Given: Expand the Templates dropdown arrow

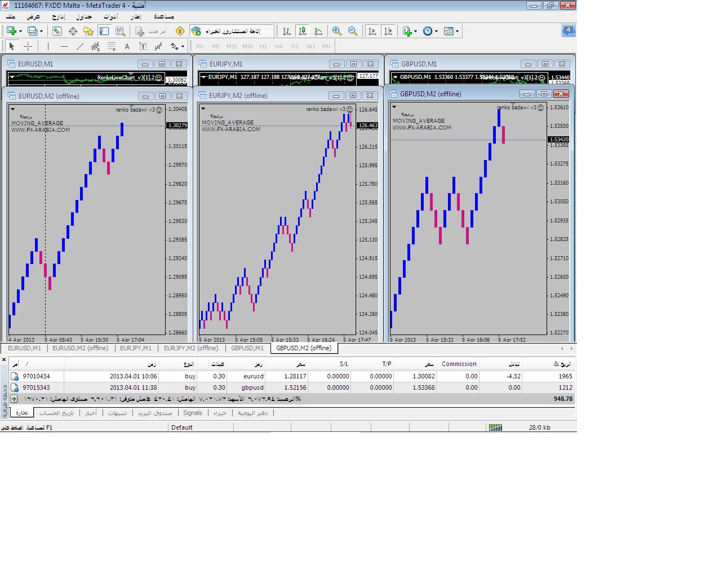Looking at the screenshot, I should [457, 32].
